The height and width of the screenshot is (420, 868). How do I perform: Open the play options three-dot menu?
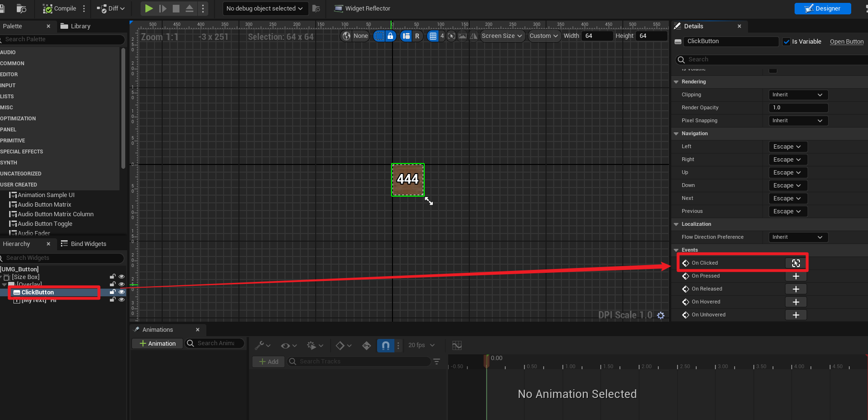point(203,9)
